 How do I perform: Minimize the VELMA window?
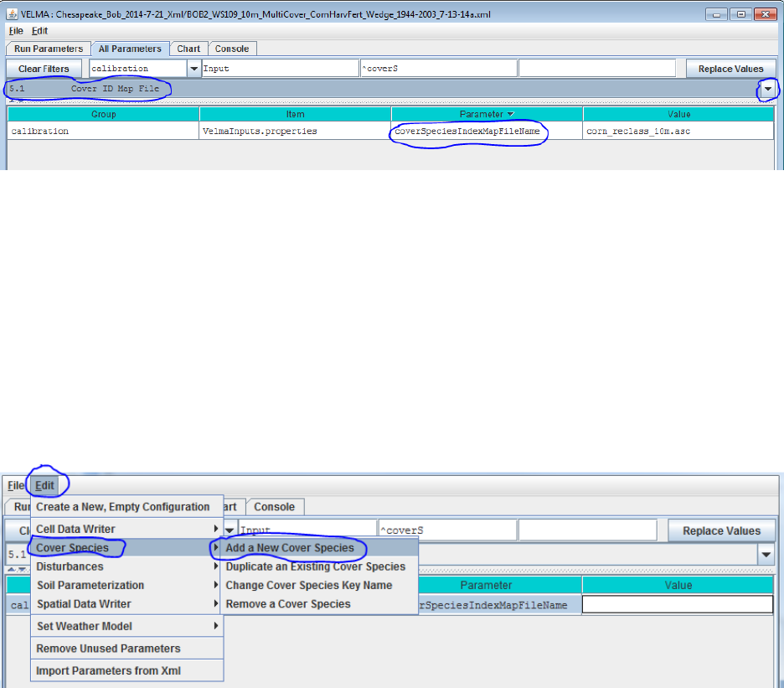click(716, 14)
